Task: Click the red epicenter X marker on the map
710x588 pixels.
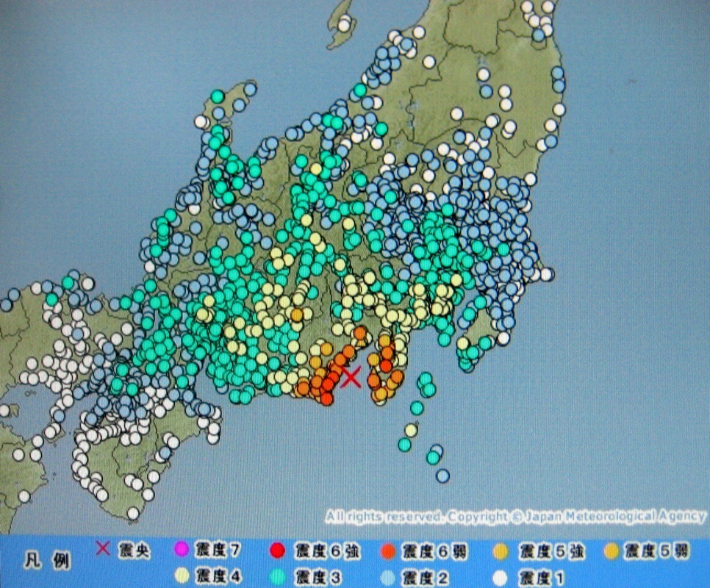Action: (x=351, y=378)
